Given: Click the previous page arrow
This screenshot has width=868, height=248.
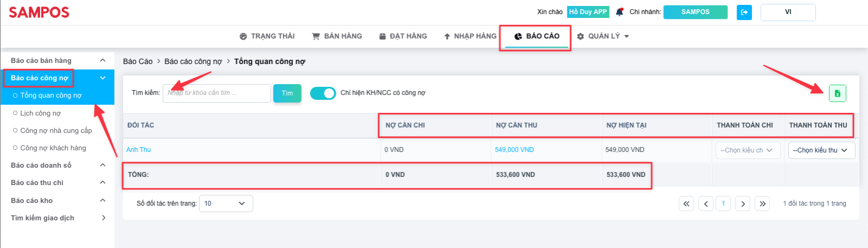Looking at the screenshot, I should [706, 204].
